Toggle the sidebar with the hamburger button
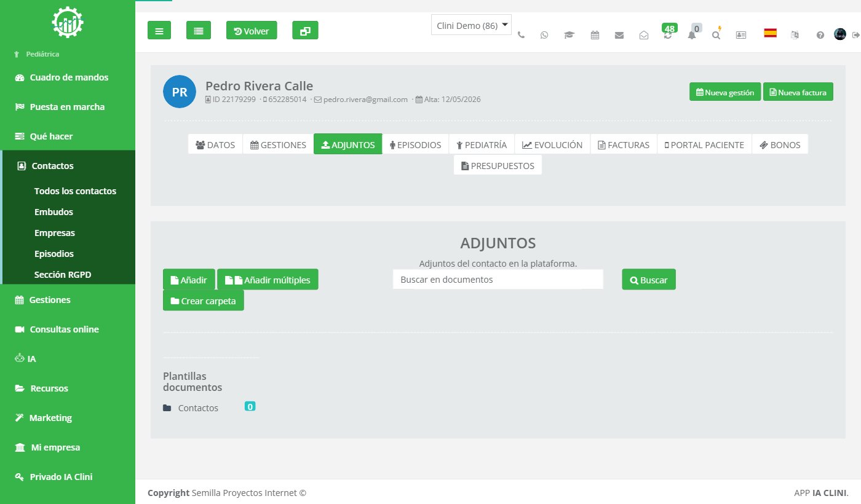861x504 pixels. pyautogui.click(x=159, y=30)
